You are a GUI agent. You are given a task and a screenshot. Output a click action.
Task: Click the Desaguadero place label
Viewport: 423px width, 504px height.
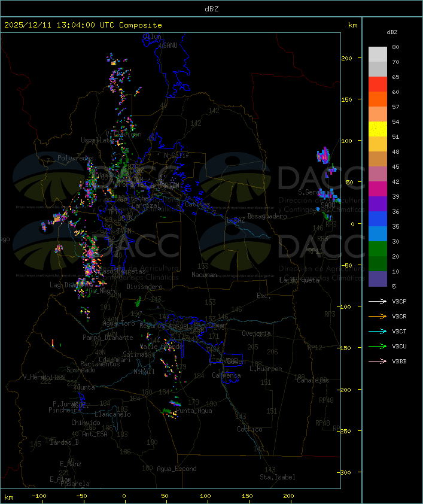[x=267, y=216]
